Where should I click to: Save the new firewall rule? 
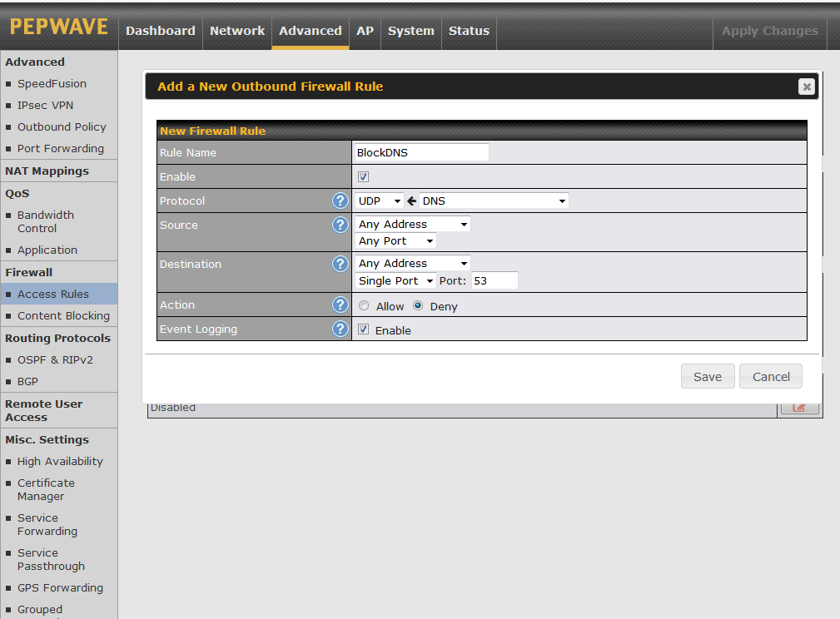point(707,376)
